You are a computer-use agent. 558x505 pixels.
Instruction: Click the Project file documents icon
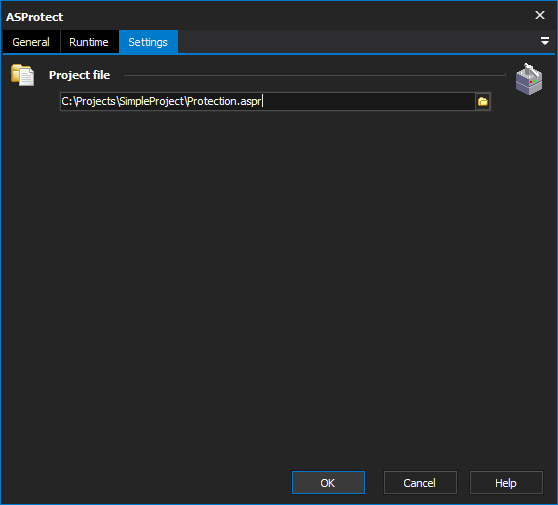pos(23,75)
